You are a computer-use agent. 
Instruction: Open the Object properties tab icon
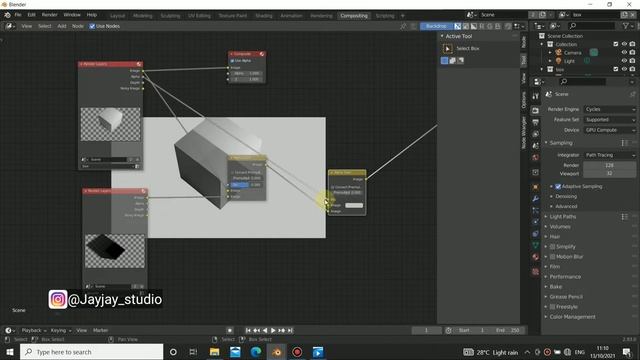(536, 187)
